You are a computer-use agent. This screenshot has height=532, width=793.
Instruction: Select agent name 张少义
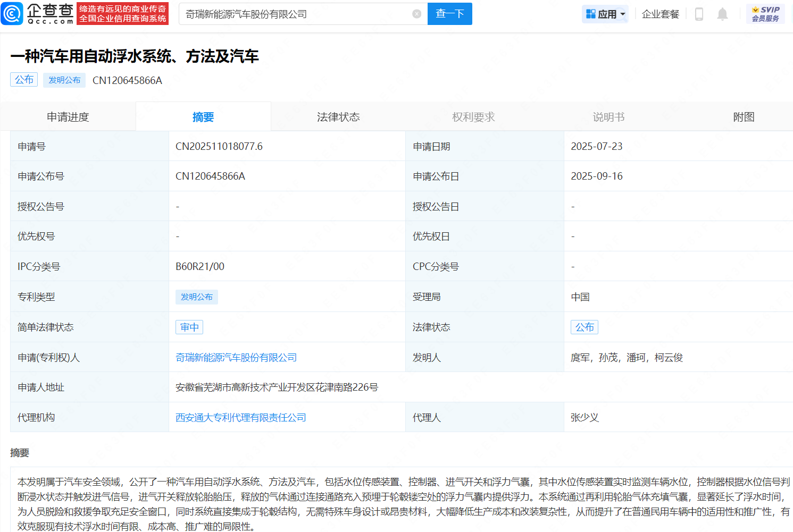pyautogui.click(x=585, y=418)
